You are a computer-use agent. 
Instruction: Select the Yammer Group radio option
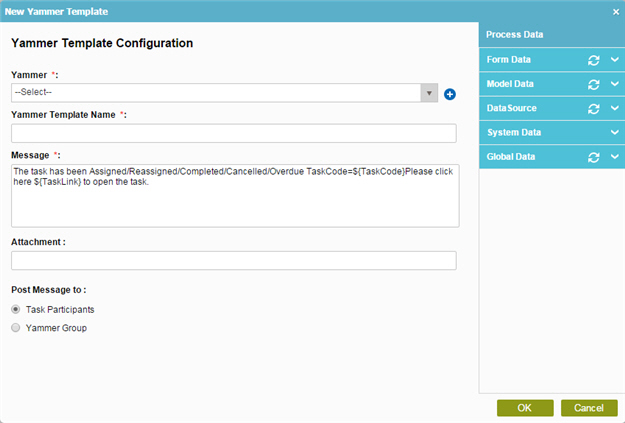click(16, 328)
